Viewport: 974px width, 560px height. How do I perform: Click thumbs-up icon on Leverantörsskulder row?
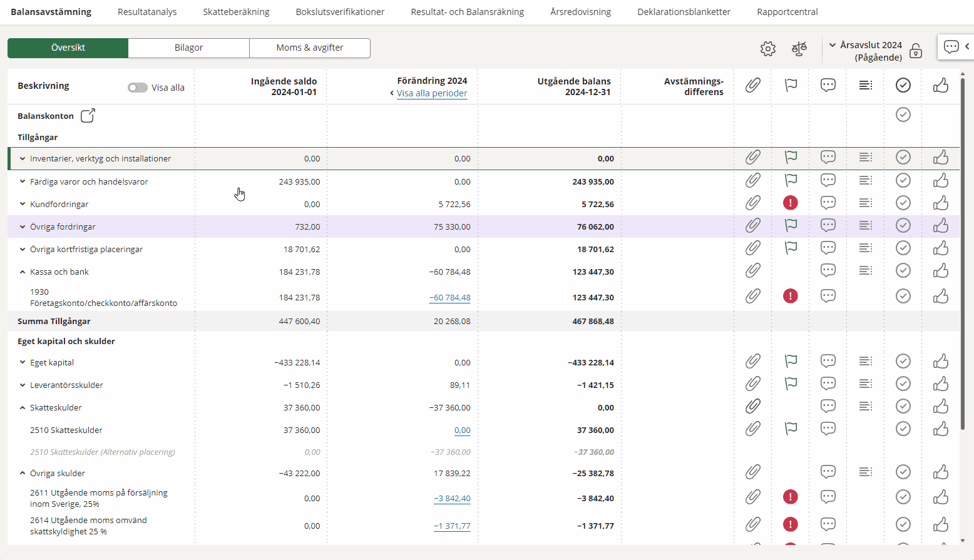[940, 384]
